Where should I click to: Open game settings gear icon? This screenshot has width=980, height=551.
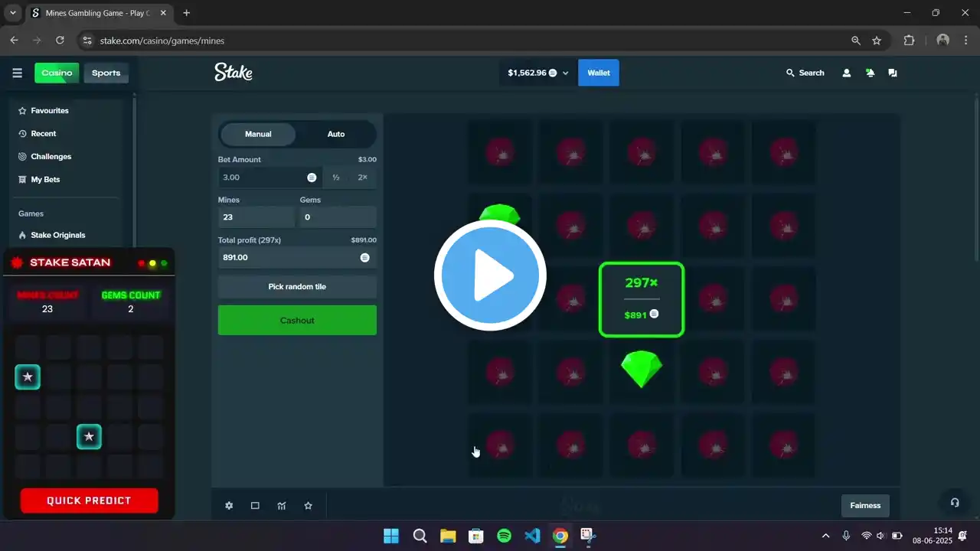coord(229,506)
